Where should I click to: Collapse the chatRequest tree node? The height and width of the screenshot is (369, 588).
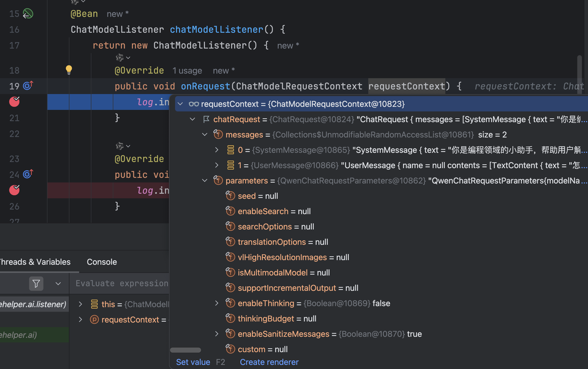(x=192, y=119)
